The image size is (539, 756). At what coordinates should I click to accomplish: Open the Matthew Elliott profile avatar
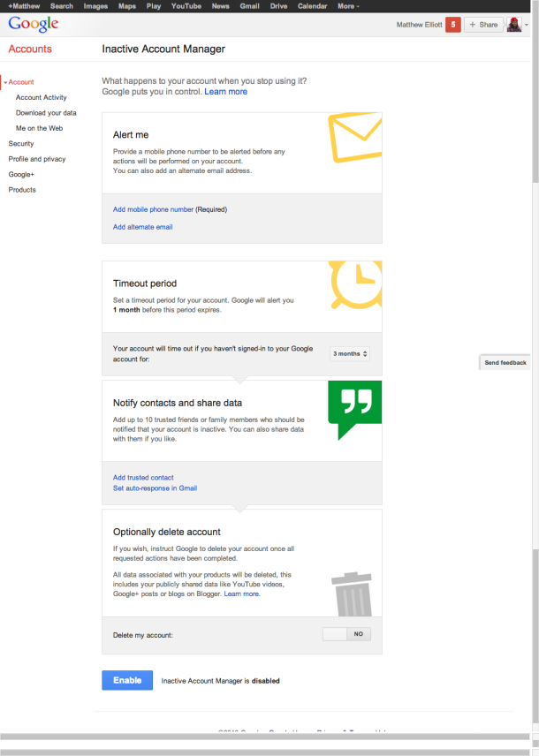514,25
